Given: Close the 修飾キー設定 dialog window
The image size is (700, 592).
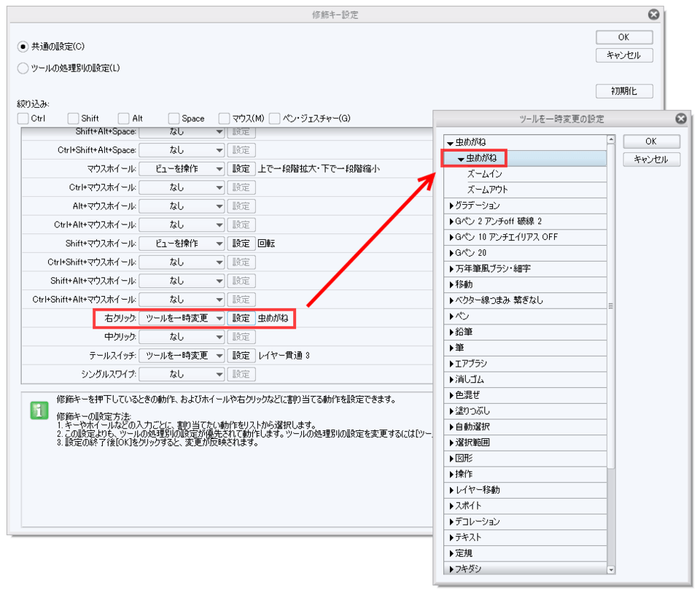Looking at the screenshot, I should click(653, 15).
